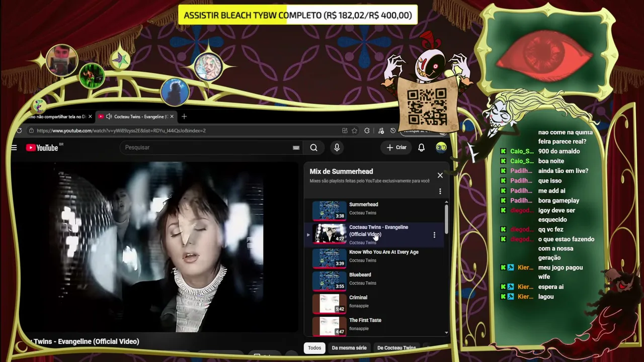Screen dimensions: 644x362
Task: Select the Todos filter chip
Action: (314, 348)
